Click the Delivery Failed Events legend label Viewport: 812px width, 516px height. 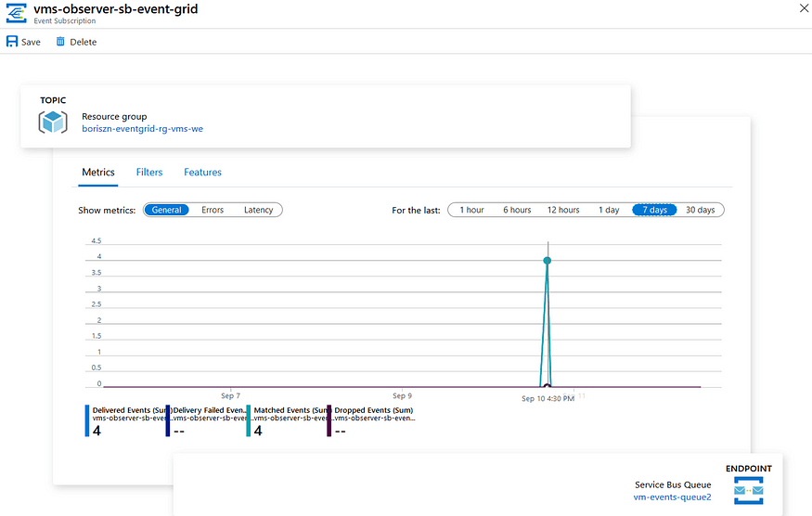(209, 410)
